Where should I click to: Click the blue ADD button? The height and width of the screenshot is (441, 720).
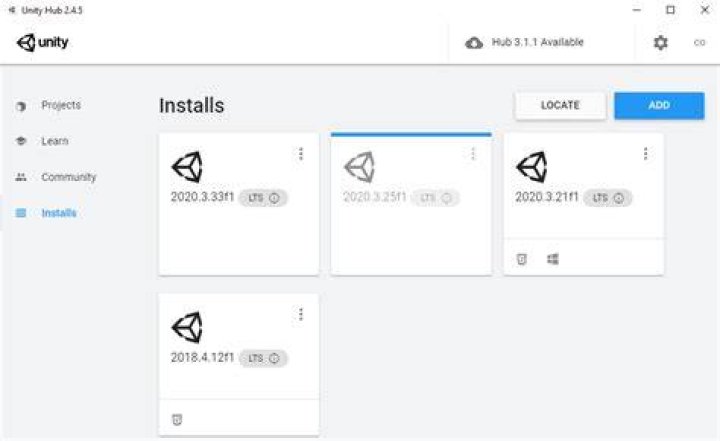[x=659, y=105]
